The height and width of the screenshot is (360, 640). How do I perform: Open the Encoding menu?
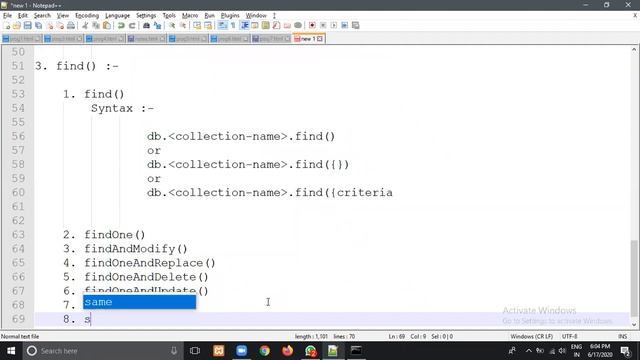pyautogui.click(x=87, y=16)
